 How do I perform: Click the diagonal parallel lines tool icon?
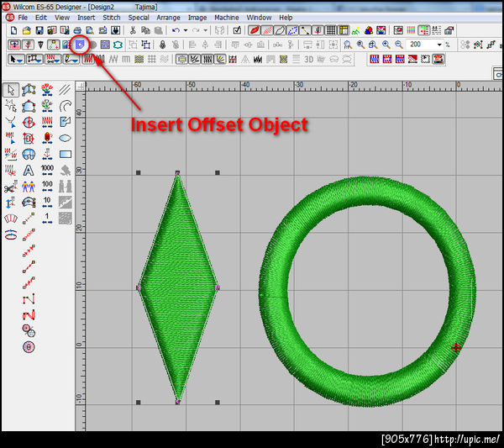click(66, 90)
